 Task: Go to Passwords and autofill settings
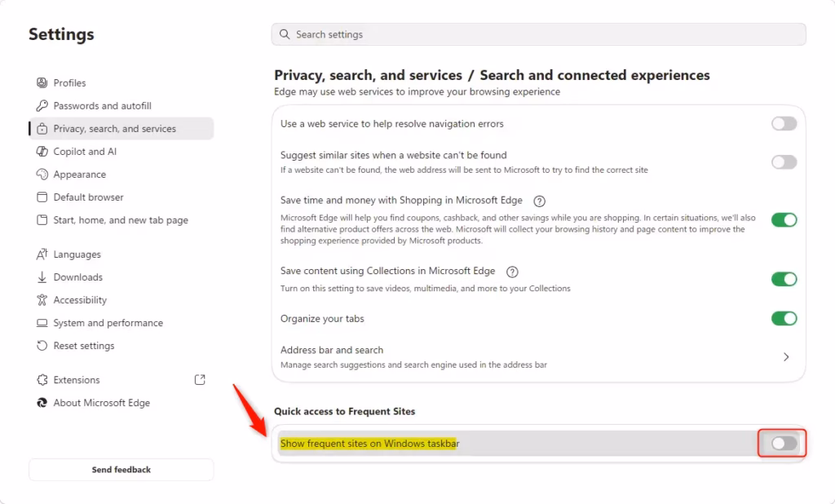point(121,105)
